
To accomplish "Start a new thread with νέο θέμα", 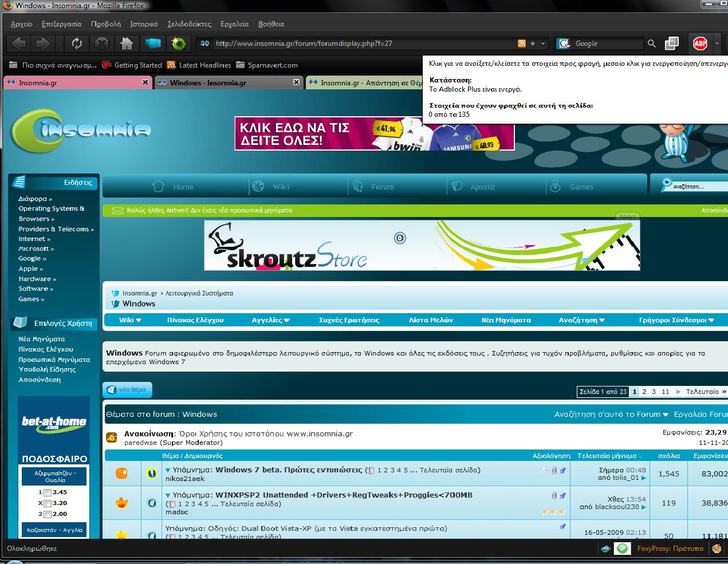I will [x=128, y=389].
